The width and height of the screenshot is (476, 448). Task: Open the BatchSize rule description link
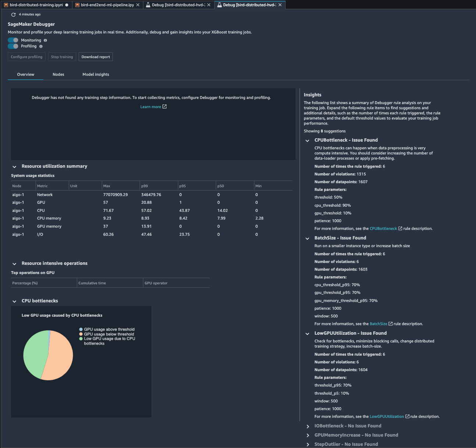379,324
